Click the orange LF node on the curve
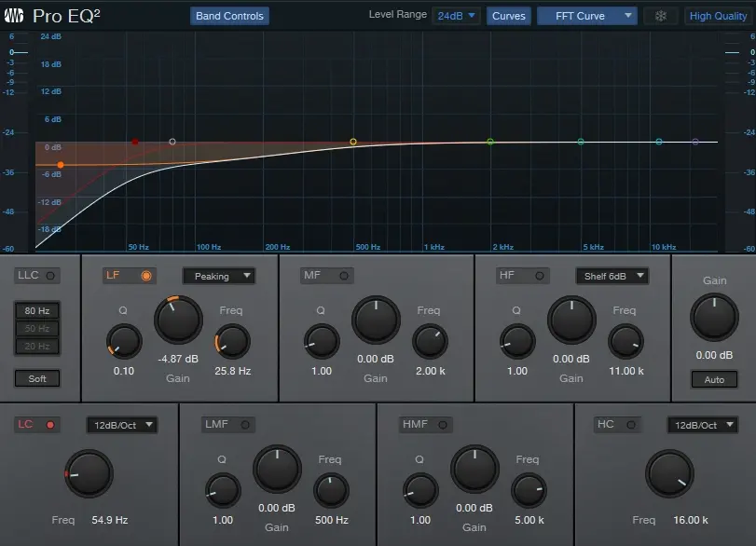The image size is (756, 546). 61,165
